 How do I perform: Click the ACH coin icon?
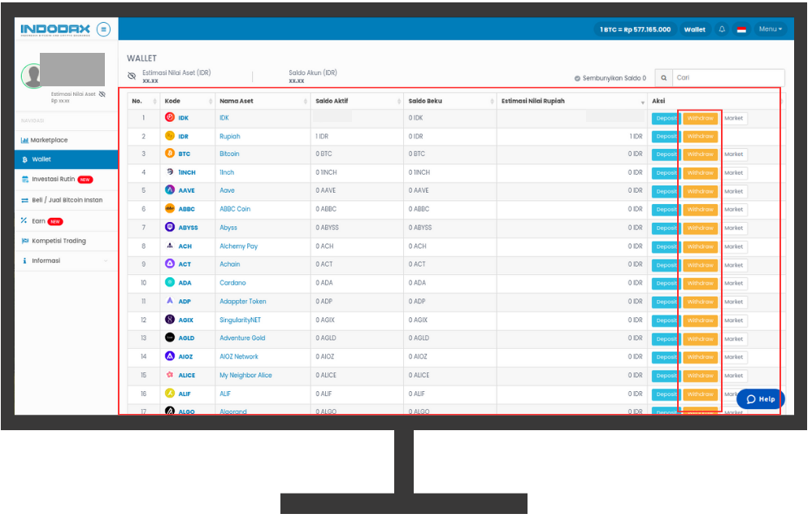pyautogui.click(x=170, y=246)
